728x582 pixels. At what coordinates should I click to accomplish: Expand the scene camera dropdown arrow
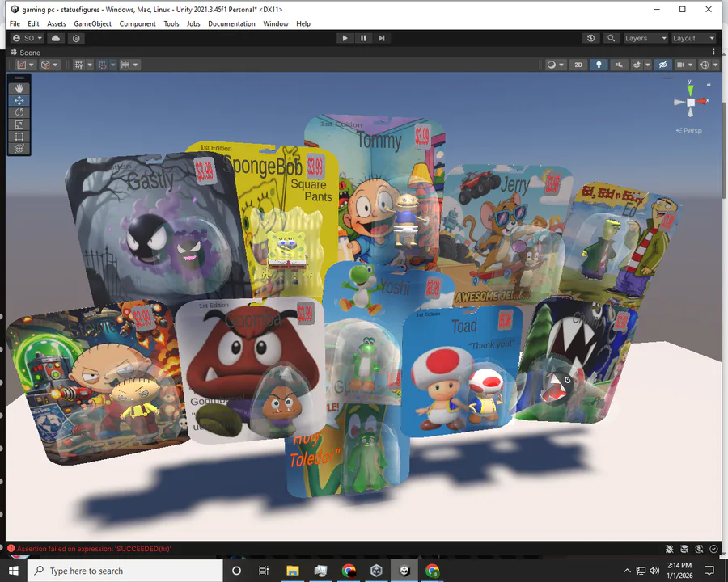tap(691, 65)
